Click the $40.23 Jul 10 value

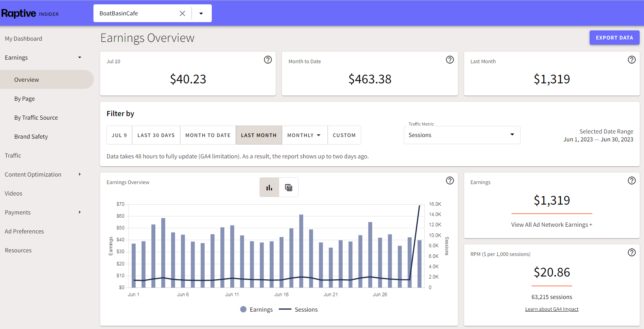click(188, 79)
